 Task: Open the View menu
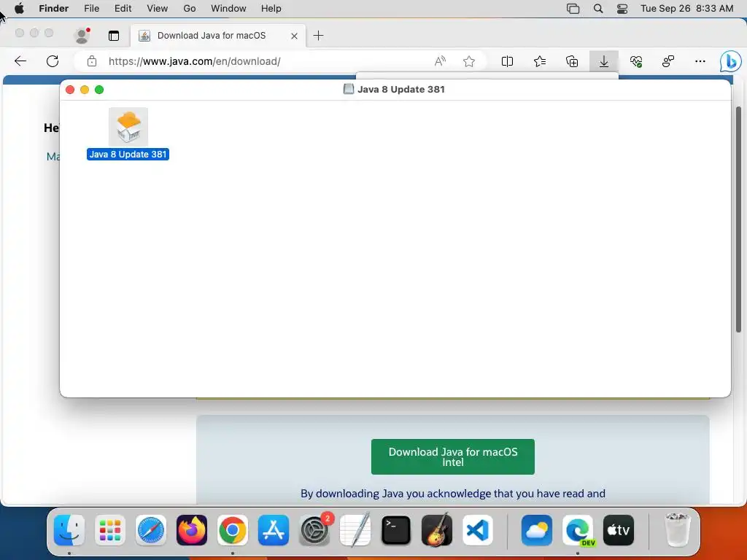158,9
